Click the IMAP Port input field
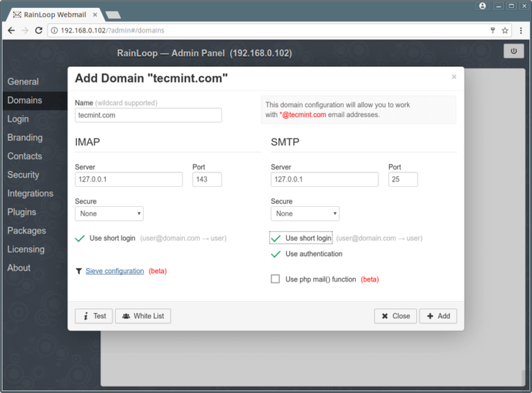 point(207,179)
